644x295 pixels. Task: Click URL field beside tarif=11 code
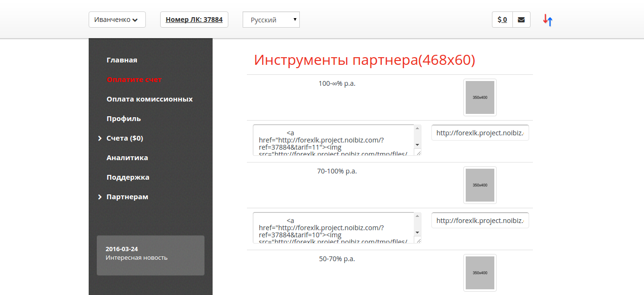tap(480, 133)
